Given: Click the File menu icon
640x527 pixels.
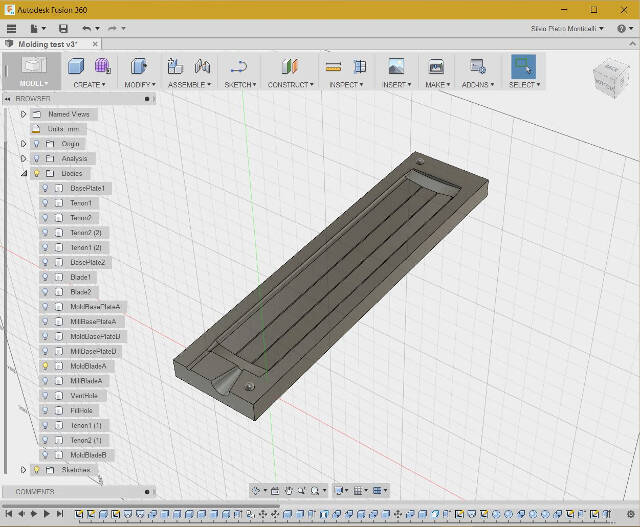Looking at the screenshot, I should [x=34, y=29].
